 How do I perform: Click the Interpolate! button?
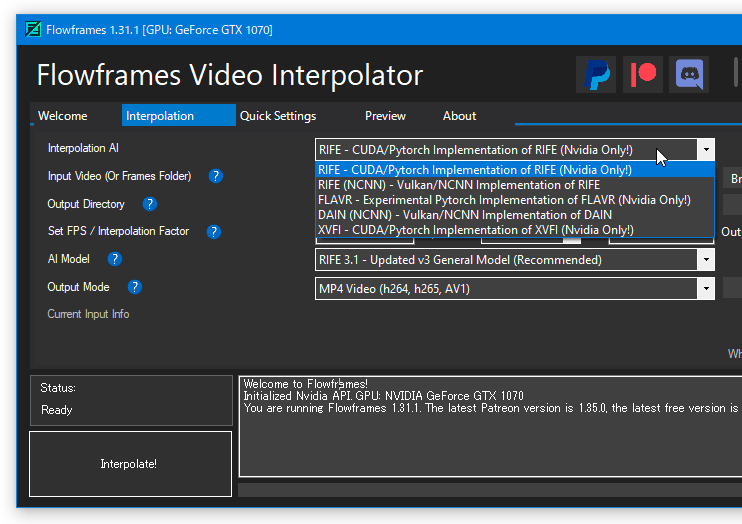[x=131, y=464]
